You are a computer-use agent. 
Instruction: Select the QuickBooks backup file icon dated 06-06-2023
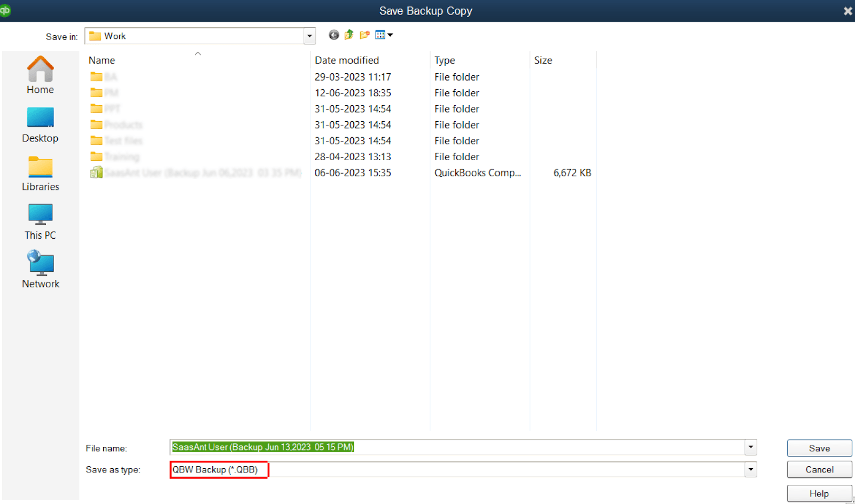point(96,172)
